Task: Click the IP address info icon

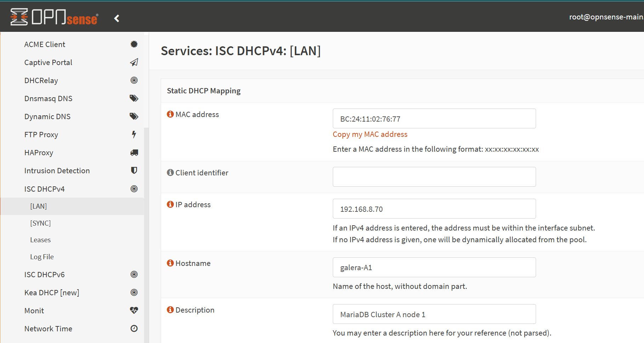Action: pos(170,204)
